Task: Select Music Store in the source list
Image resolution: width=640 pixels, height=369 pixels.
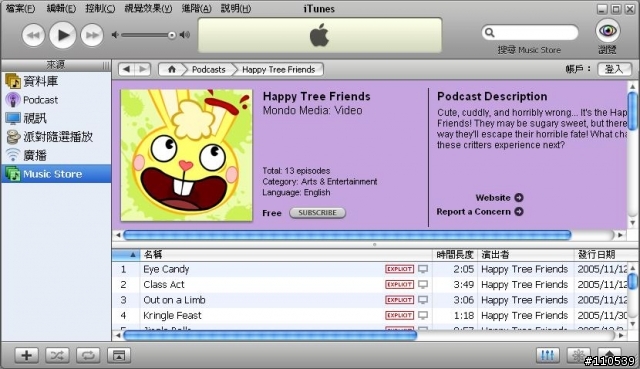Action: click(x=56, y=174)
